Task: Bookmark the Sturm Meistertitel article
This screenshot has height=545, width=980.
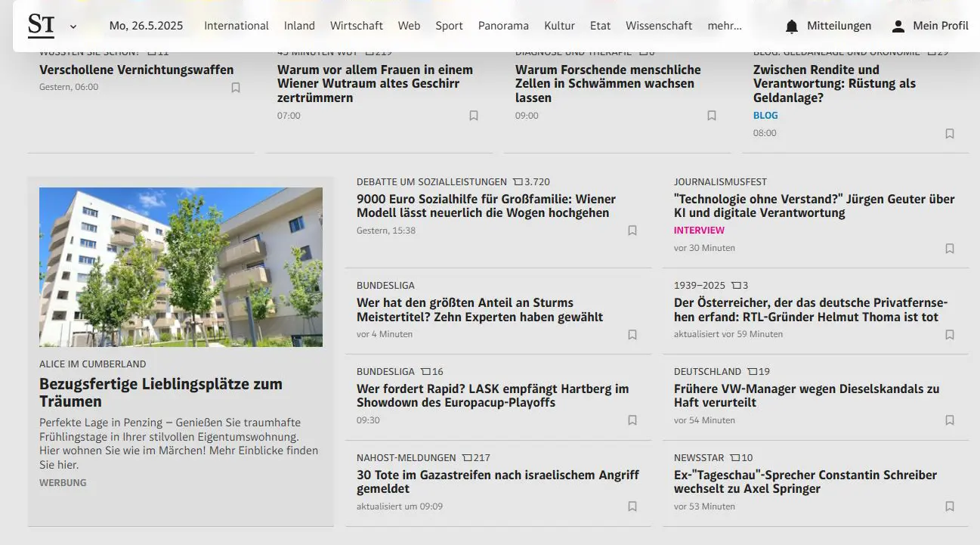Action: point(632,334)
